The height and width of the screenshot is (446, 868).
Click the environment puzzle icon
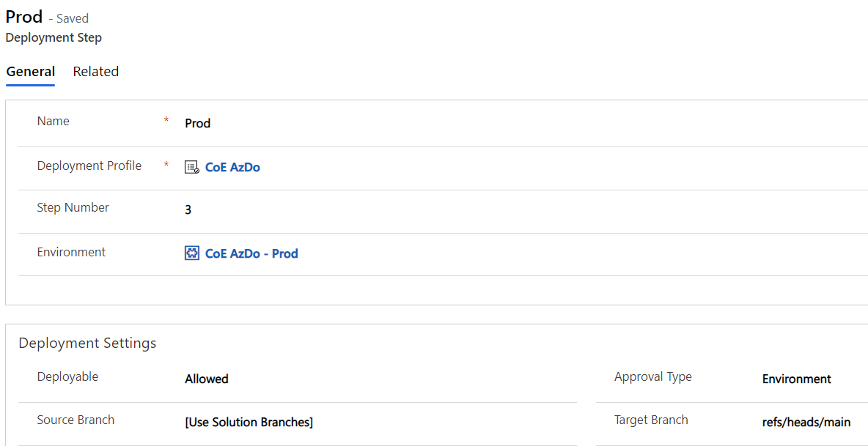(191, 253)
